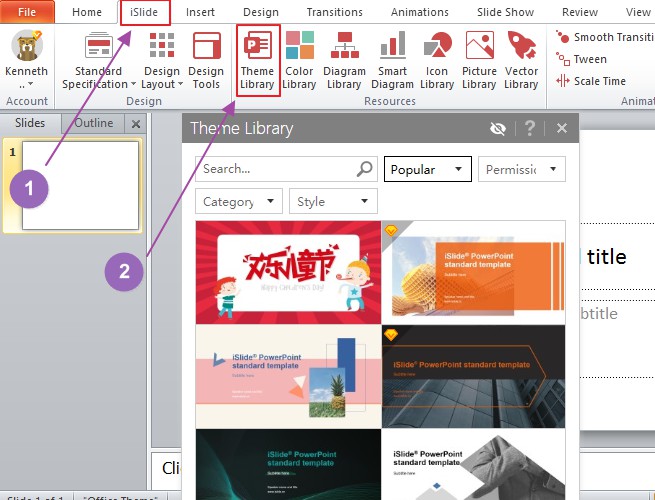Switch to the Review ribbon tab

click(x=580, y=12)
